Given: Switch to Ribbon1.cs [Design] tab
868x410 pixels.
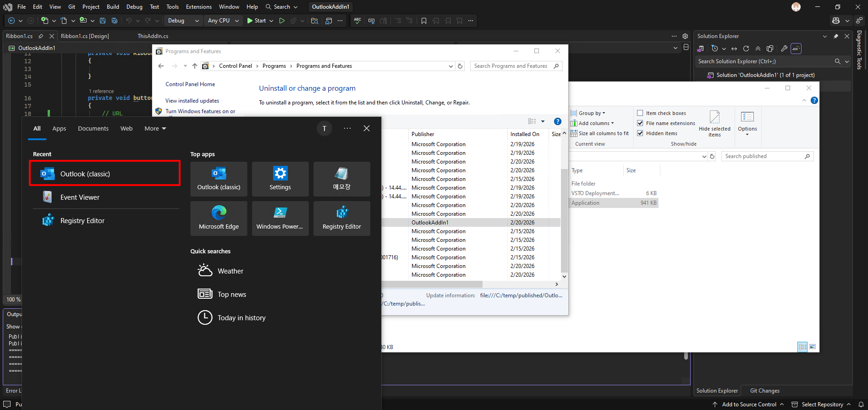Looking at the screenshot, I should coord(85,36).
